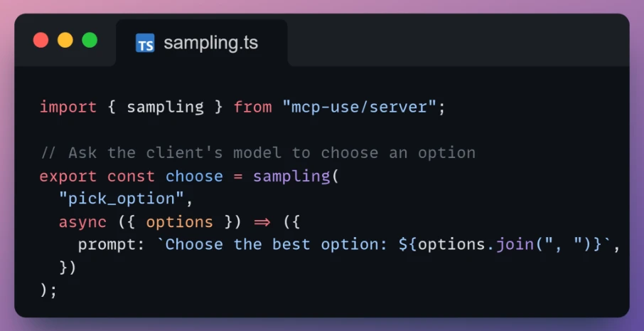This screenshot has height=331, width=644.
Task: Click the prompt property key
Action: coord(107,245)
